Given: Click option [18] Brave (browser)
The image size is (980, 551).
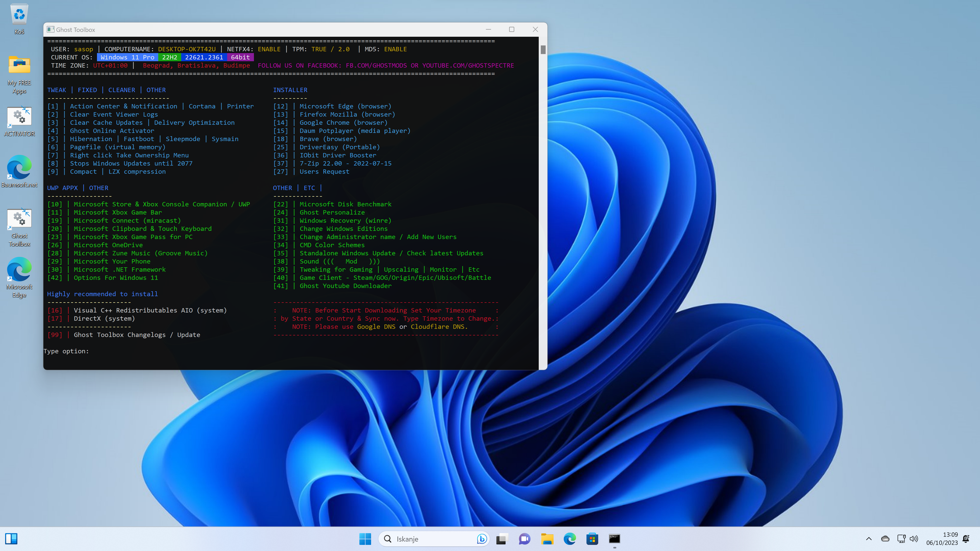Looking at the screenshot, I should tap(315, 139).
